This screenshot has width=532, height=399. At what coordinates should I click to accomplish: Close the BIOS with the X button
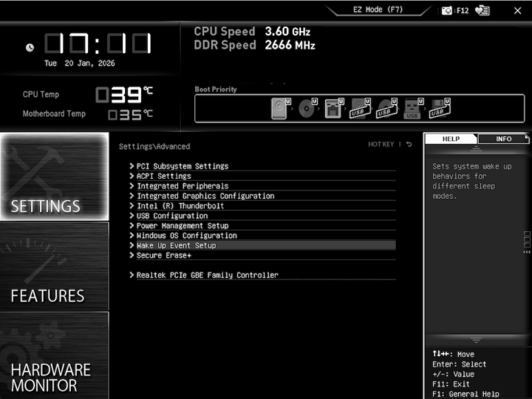[517, 10]
